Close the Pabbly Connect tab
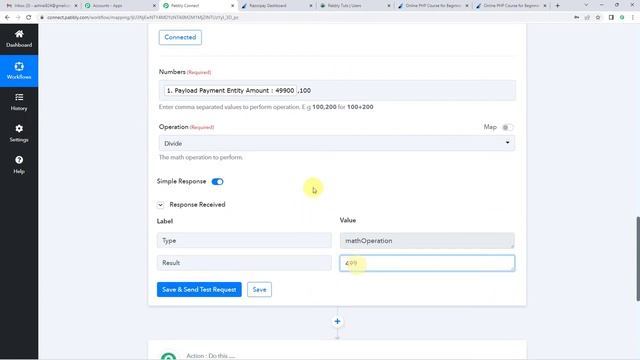 [233, 6]
